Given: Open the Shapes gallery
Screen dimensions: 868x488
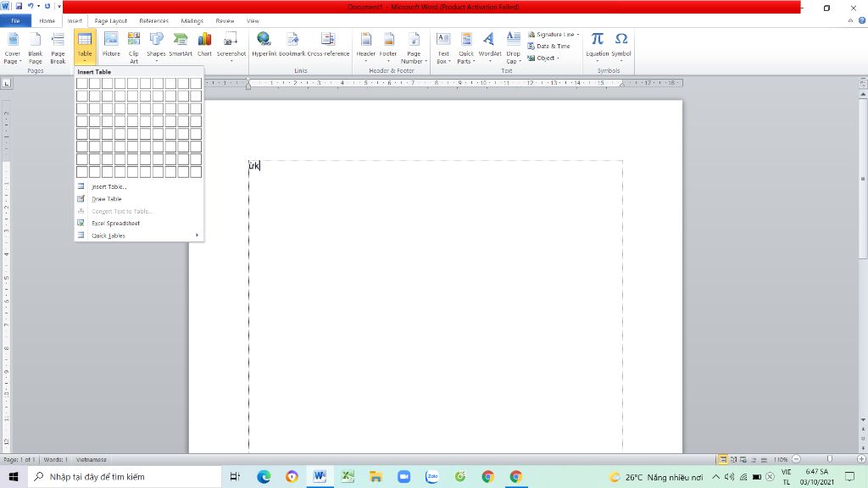Looking at the screenshot, I should pyautogui.click(x=156, y=47).
